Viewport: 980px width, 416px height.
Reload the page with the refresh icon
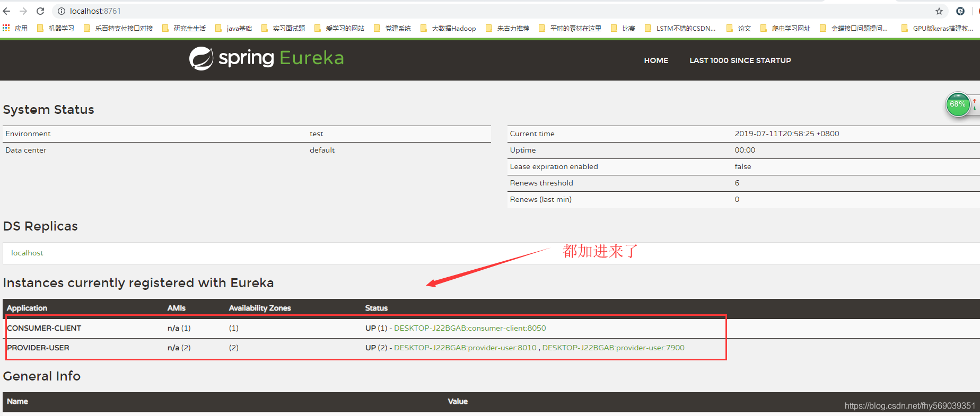pos(40,11)
